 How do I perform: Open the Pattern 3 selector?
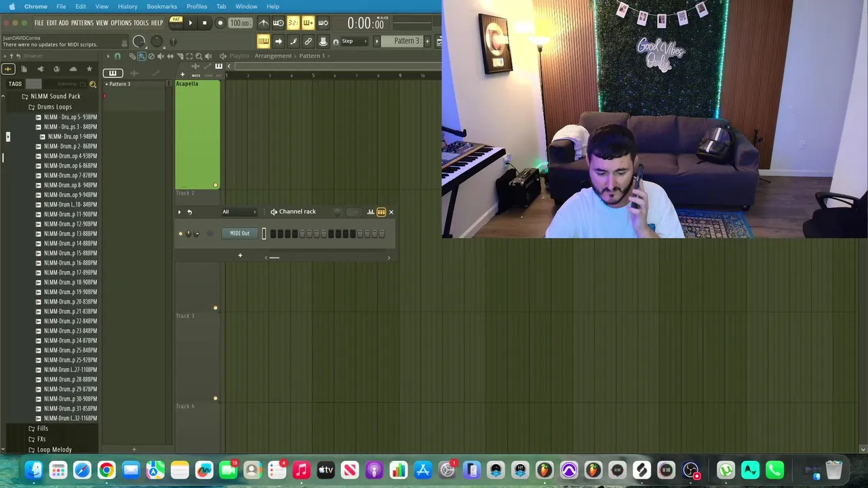pos(402,41)
